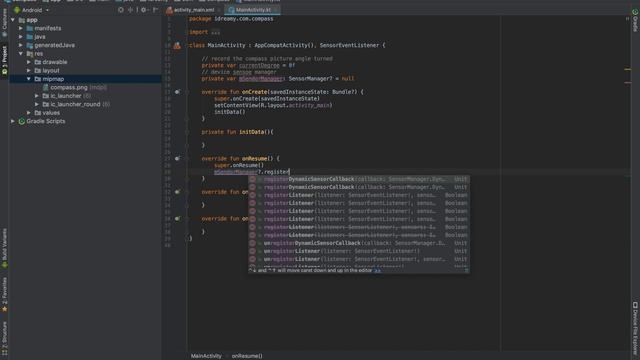
Task: Select unregisterDynamicSensorCallback in completion list
Action: point(359,243)
